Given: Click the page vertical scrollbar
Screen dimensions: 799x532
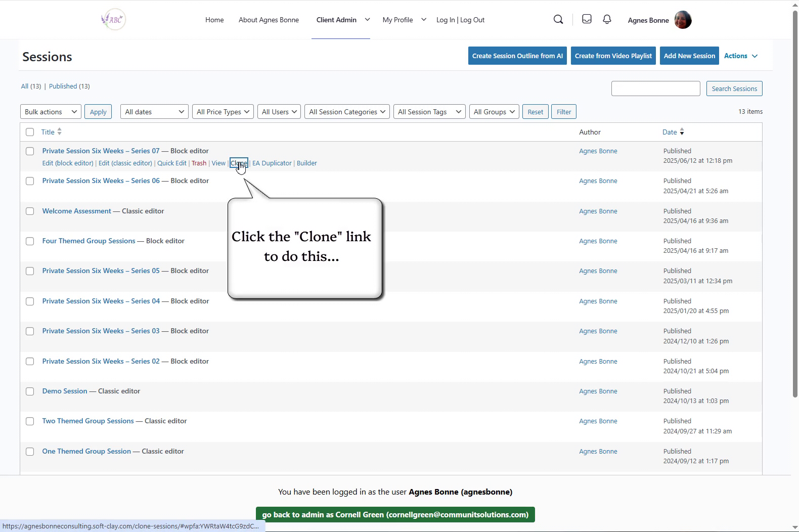Looking at the screenshot, I should 794,202.
